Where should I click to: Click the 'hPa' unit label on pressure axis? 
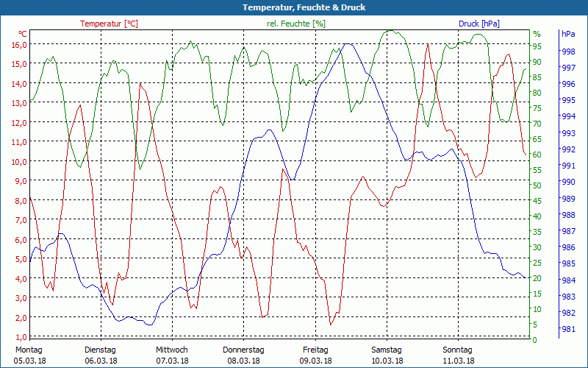pos(568,34)
